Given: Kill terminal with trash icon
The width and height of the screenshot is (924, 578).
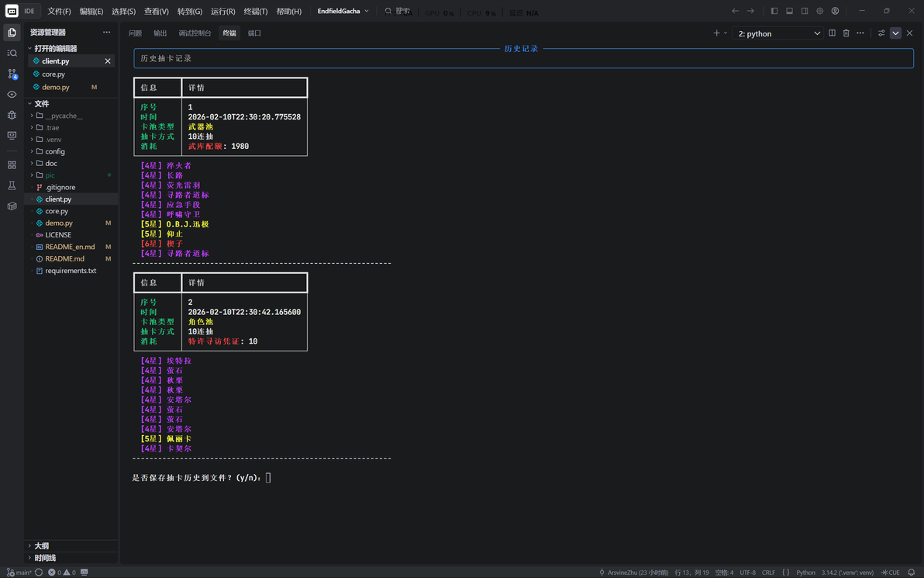Looking at the screenshot, I should [846, 33].
